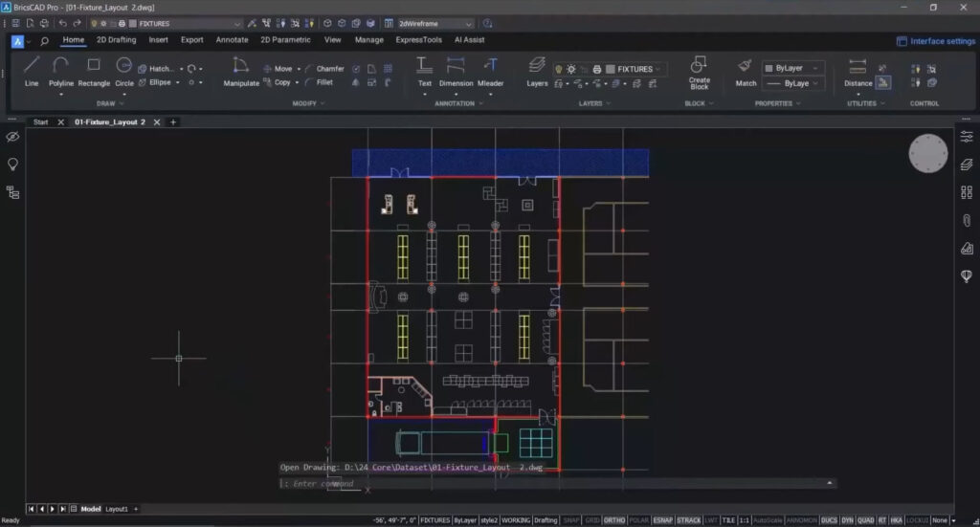Click the FIXTURES layer color swatch in ribbon
This screenshot has width=980, height=527.
611,69
